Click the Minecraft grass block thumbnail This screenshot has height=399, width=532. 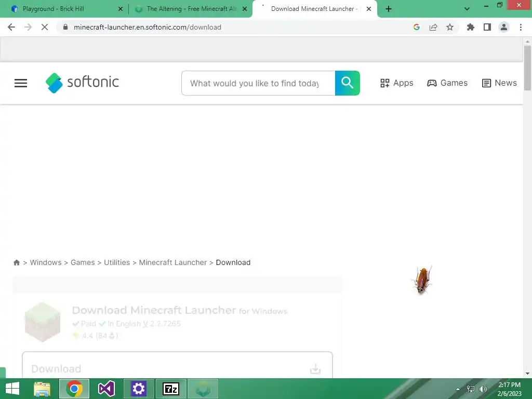tap(43, 322)
